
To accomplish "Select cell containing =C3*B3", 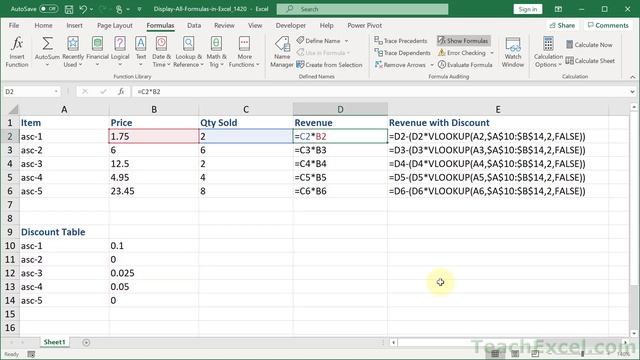I will click(x=340, y=150).
